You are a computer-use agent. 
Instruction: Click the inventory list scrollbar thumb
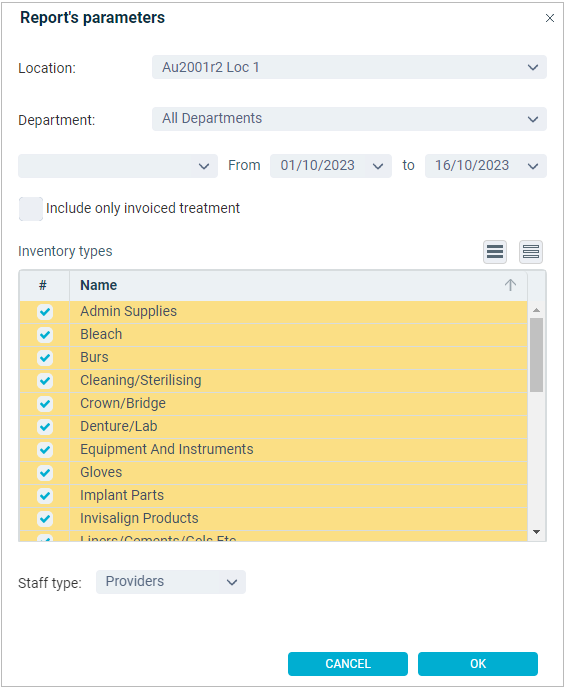coord(536,355)
